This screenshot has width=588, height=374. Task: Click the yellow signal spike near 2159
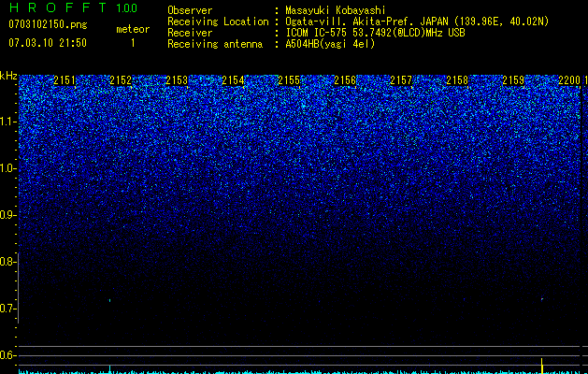click(x=541, y=365)
